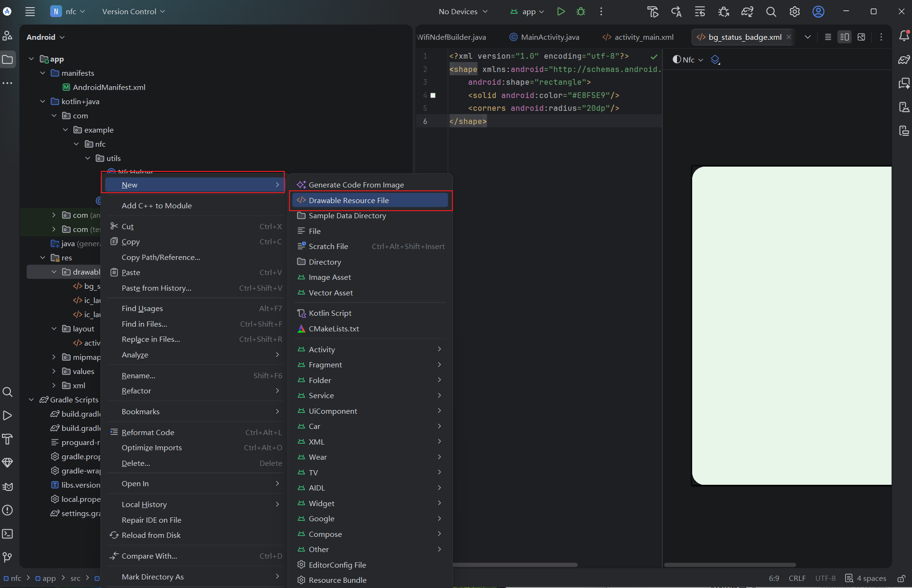Switch editor to Code view mode

[x=828, y=37]
